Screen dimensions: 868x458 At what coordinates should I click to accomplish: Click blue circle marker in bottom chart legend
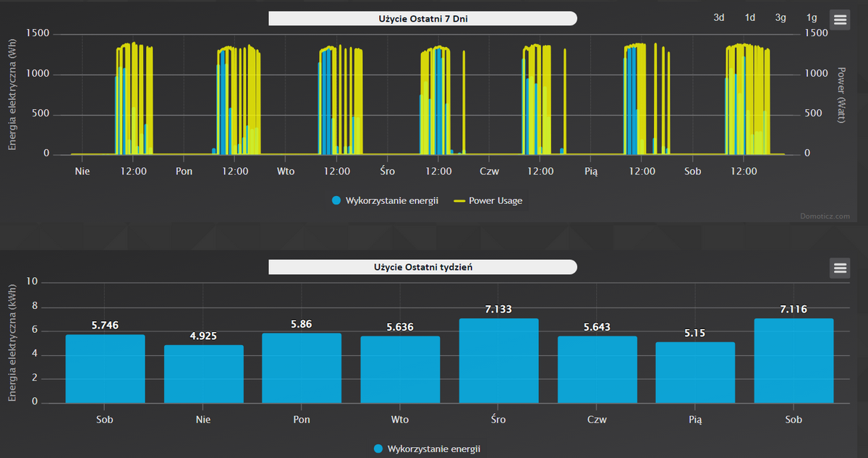(x=378, y=449)
